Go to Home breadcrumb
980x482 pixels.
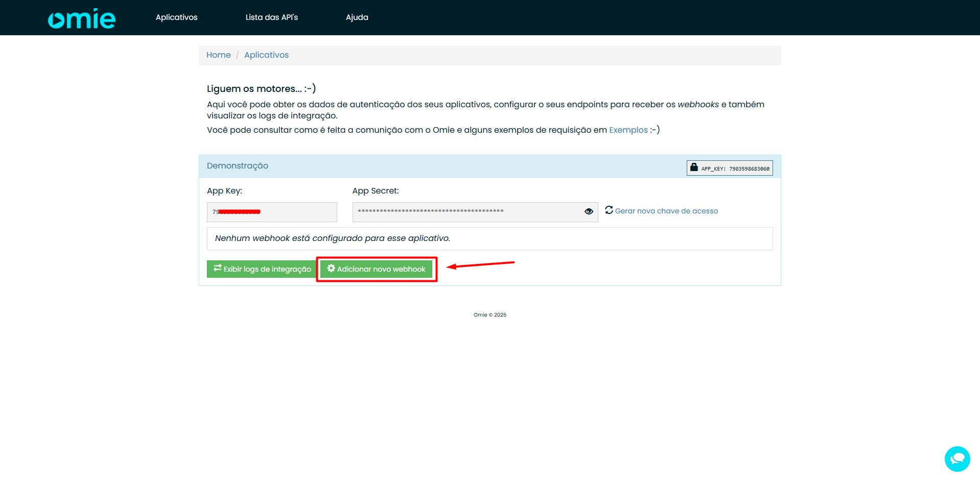coord(218,55)
